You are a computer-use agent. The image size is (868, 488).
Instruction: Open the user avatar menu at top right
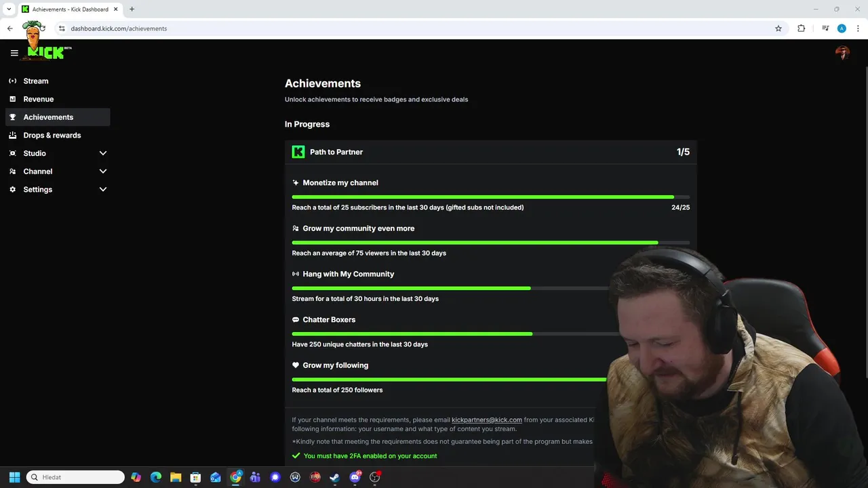click(843, 53)
